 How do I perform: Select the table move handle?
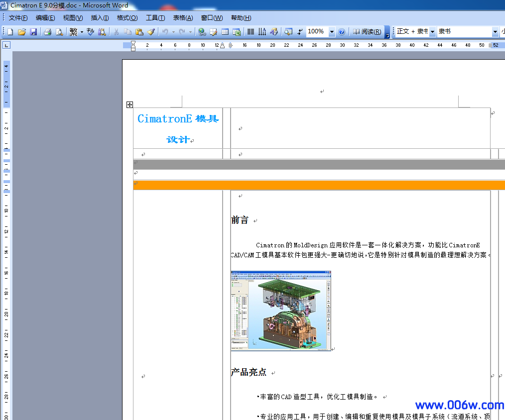coord(129,105)
